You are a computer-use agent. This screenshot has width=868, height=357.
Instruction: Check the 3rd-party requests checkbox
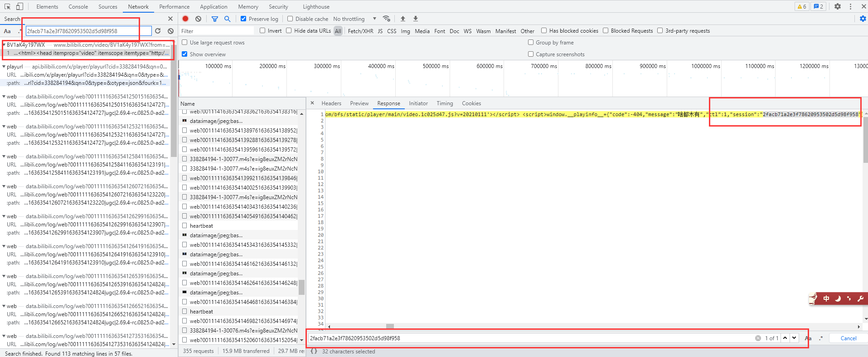pyautogui.click(x=660, y=30)
